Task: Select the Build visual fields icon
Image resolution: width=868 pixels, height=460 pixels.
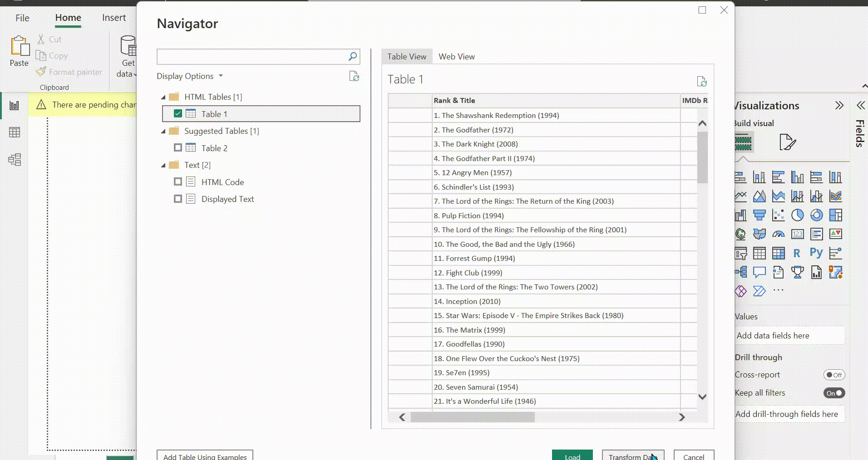Action: [743, 142]
